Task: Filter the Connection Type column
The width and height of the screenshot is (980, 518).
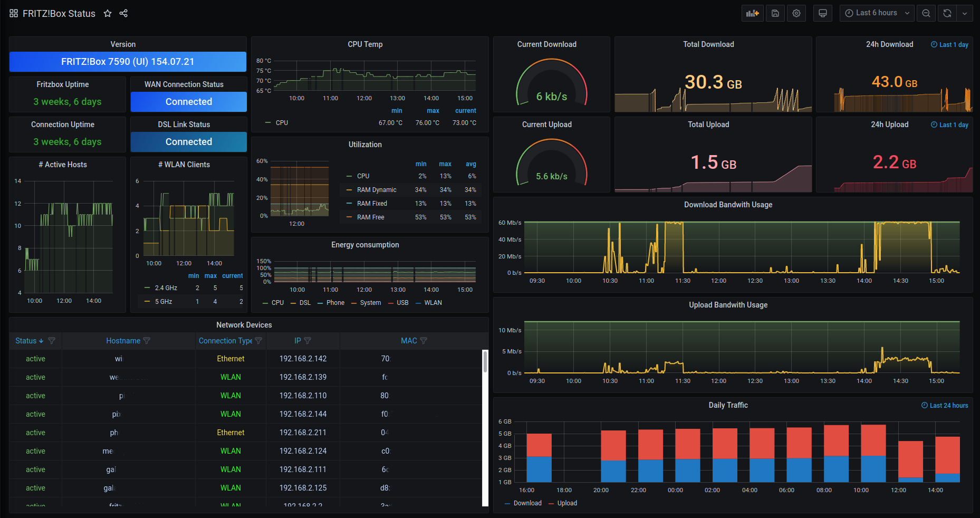Action: click(258, 341)
